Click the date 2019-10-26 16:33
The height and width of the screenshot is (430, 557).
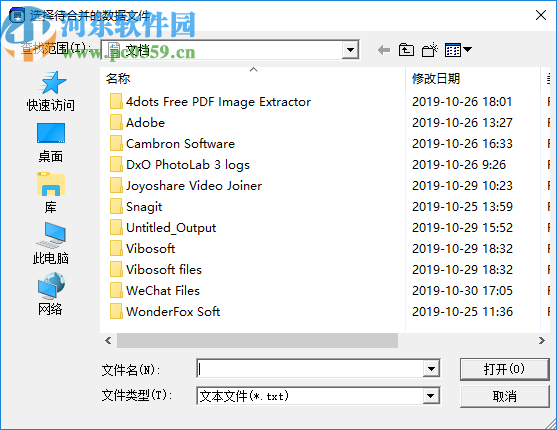pyautogui.click(x=462, y=144)
